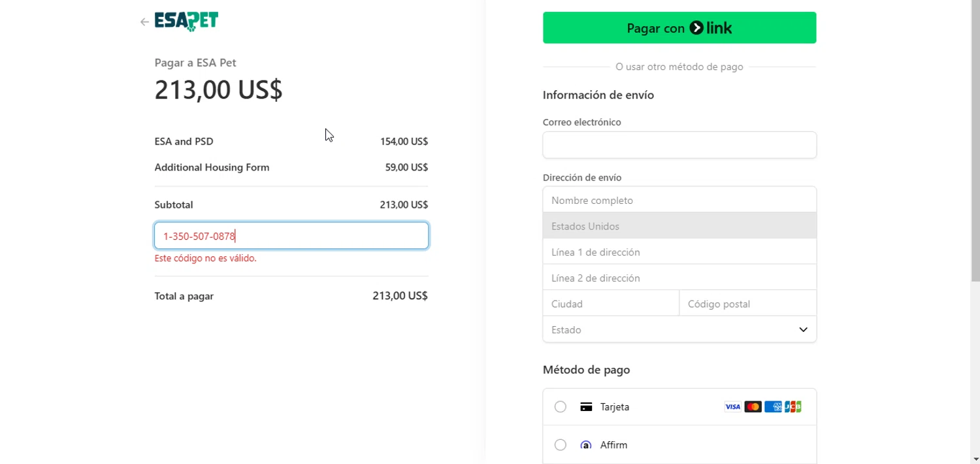Click the Nombre completo field
Screen dimensions: 980x464
tap(679, 201)
